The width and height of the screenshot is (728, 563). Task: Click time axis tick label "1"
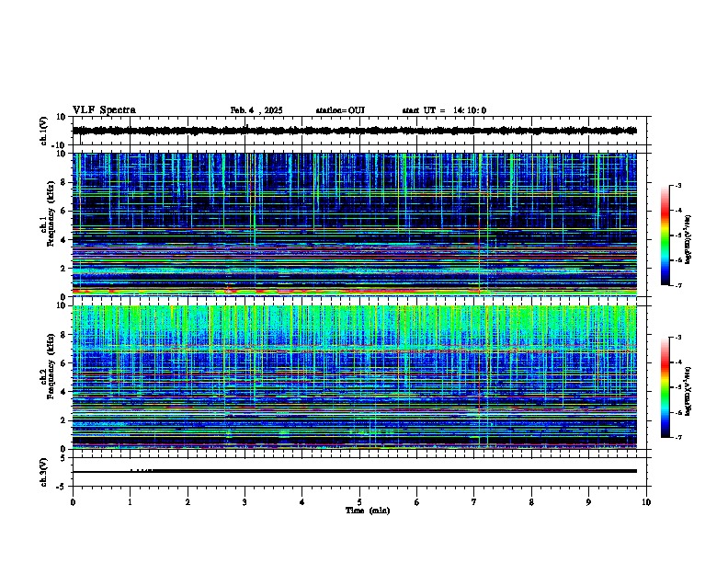[130, 502]
